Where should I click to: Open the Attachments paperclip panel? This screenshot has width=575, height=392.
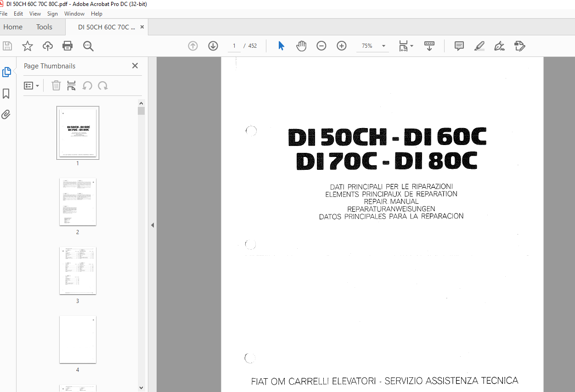pos(6,114)
